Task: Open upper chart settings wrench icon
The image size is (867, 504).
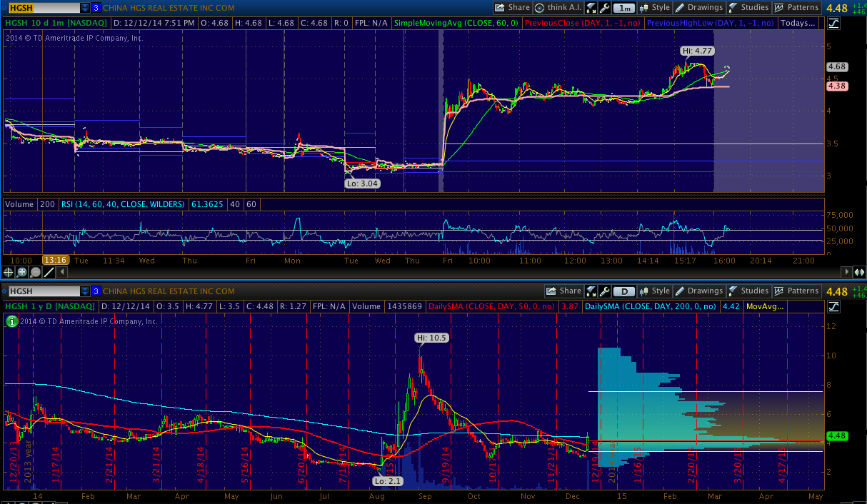Action: (x=604, y=8)
